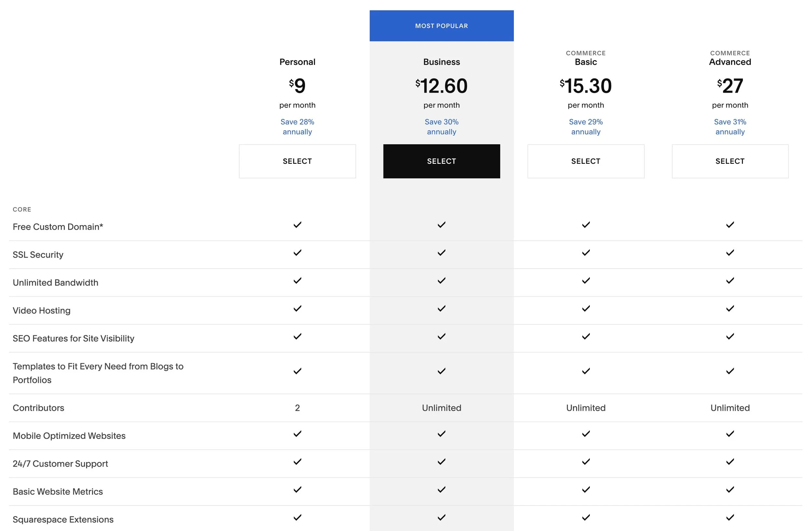Click the black Business SELECT button
This screenshot has height=531, width=812.
pyautogui.click(x=441, y=161)
